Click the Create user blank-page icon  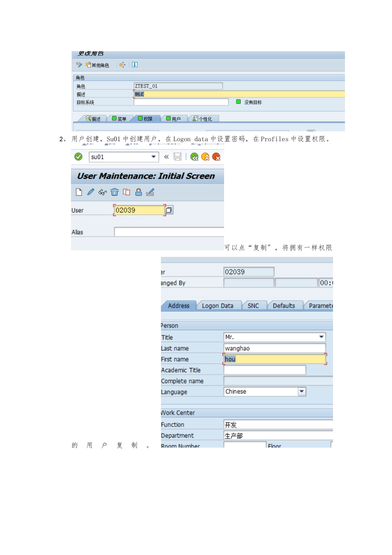point(79,192)
